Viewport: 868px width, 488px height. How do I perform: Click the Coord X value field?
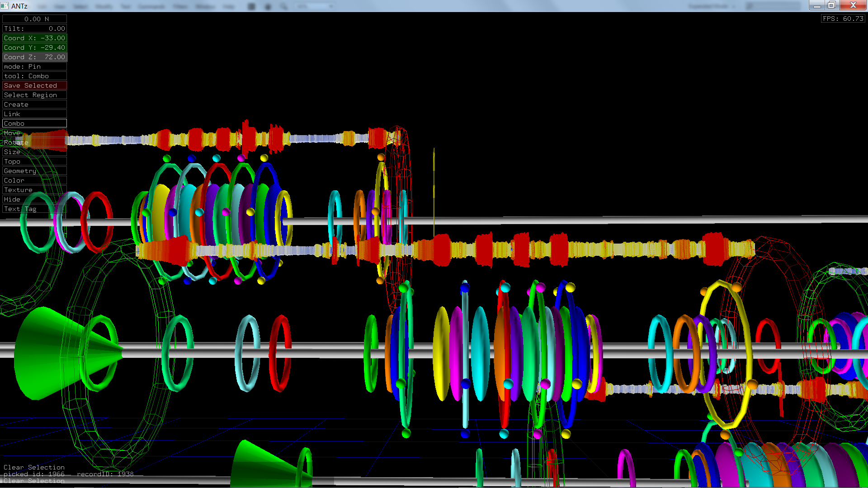pyautogui.click(x=34, y=38)
